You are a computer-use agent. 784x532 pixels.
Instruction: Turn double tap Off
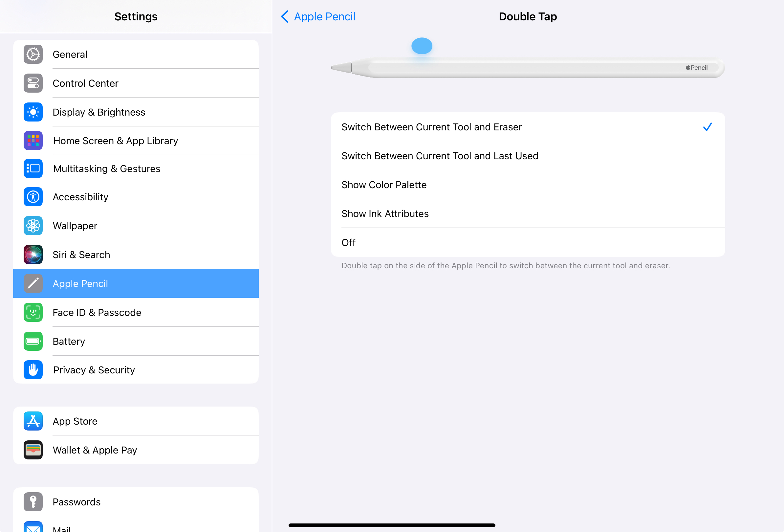coord(528,243)
